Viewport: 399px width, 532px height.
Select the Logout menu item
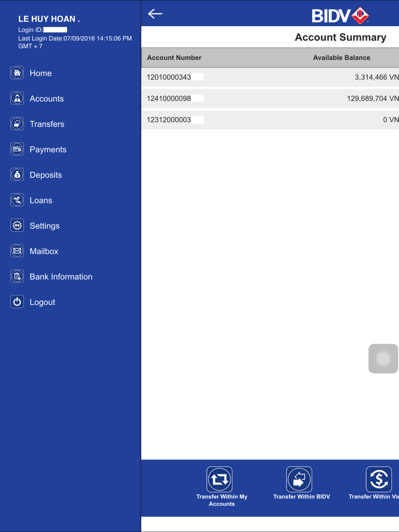tap(42, 302)
